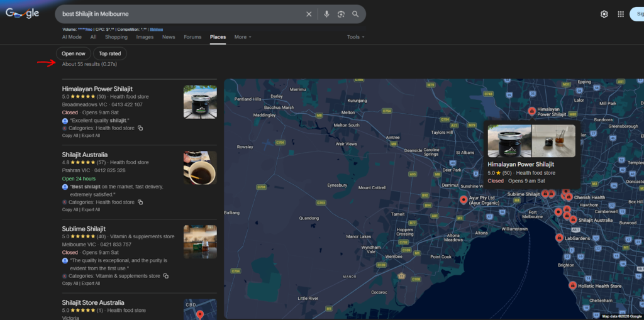Click the "Excellent quality shilajit" review snippet
The width and height of the screenshot is (644, 320).
[x=99, y=120]
